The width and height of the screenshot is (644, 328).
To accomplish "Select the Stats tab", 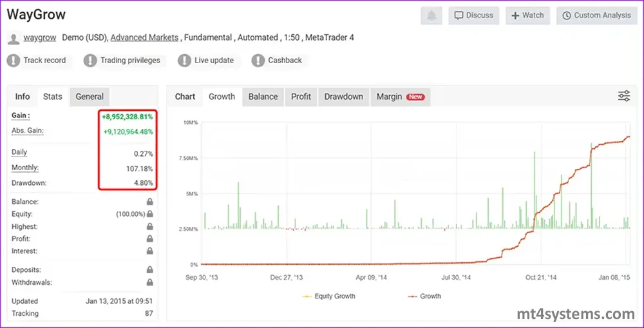I will tap(53, 97).
